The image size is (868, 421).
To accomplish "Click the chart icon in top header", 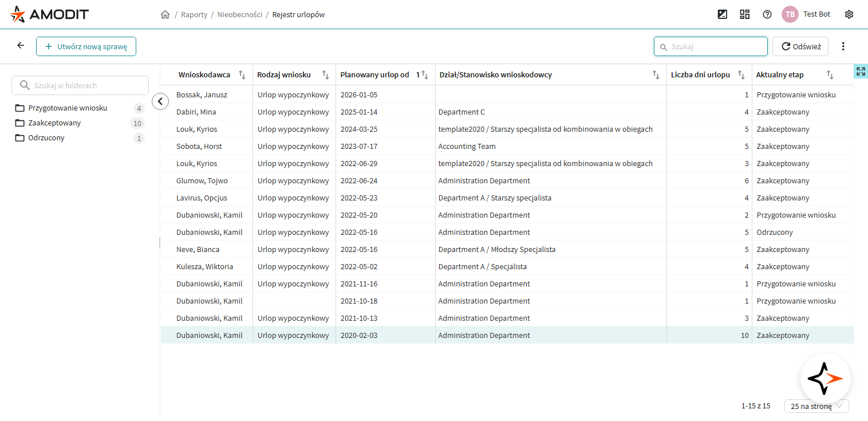I will click(x=723, y=14).
